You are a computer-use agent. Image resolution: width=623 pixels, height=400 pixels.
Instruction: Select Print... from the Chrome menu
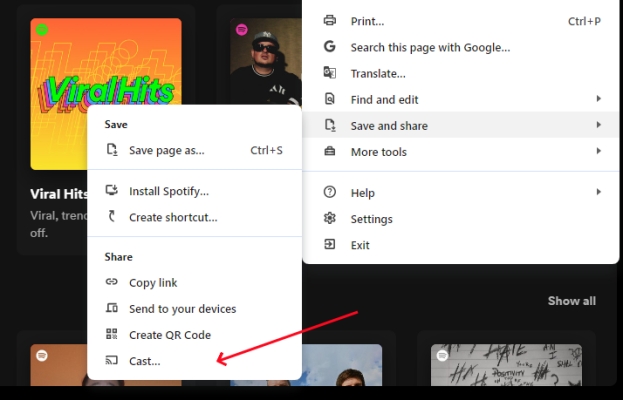tap(461, 21)
